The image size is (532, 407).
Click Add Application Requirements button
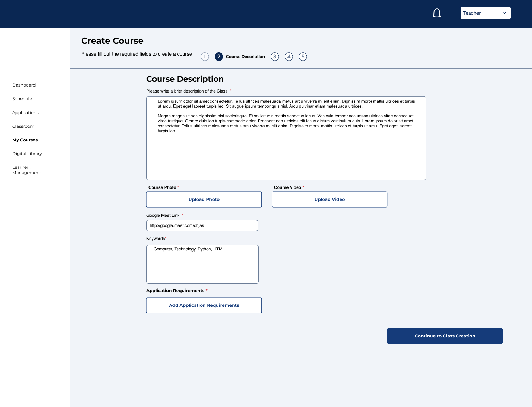point(204,305)
